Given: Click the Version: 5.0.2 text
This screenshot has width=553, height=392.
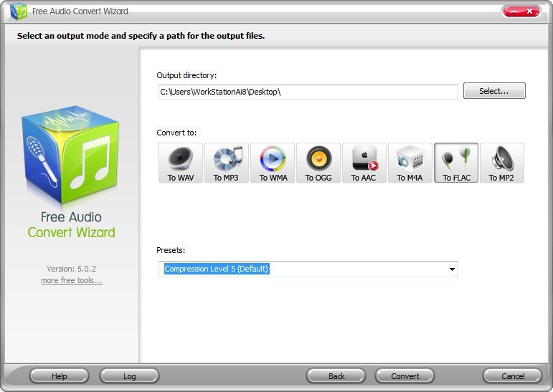Looking at the screenshot, I should pyautogui.click(x=71, y=269).
